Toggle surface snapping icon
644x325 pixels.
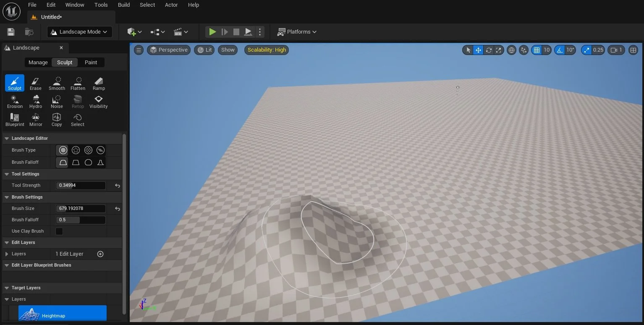click(x=524, y=50)
